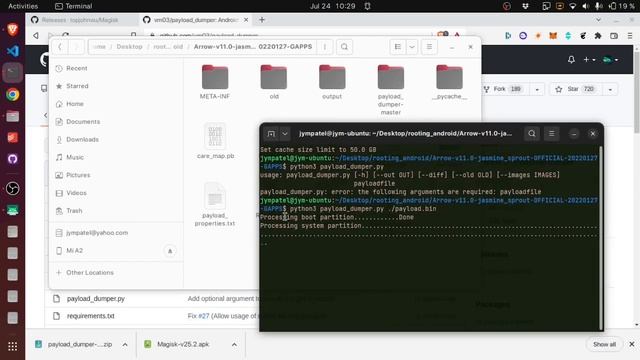This screenshot has height=360, width=640.
Task: Open the output folder
Action: coord(332,82)
